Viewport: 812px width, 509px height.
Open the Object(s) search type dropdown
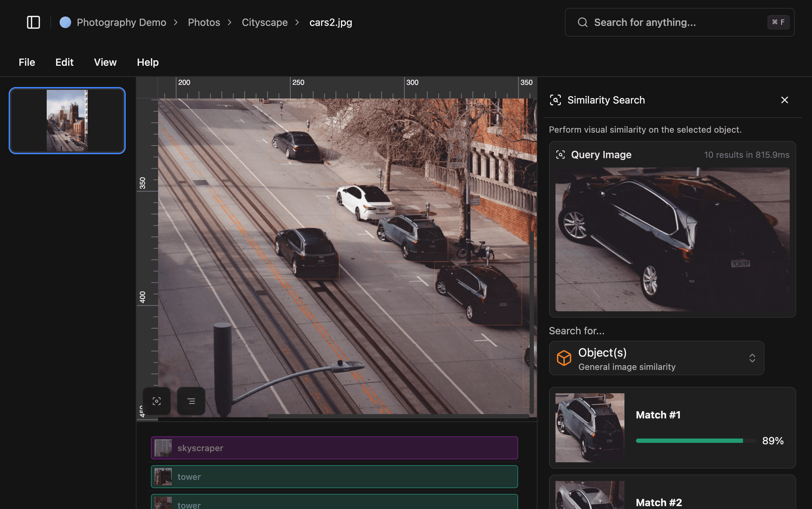(x=656, y=358)
